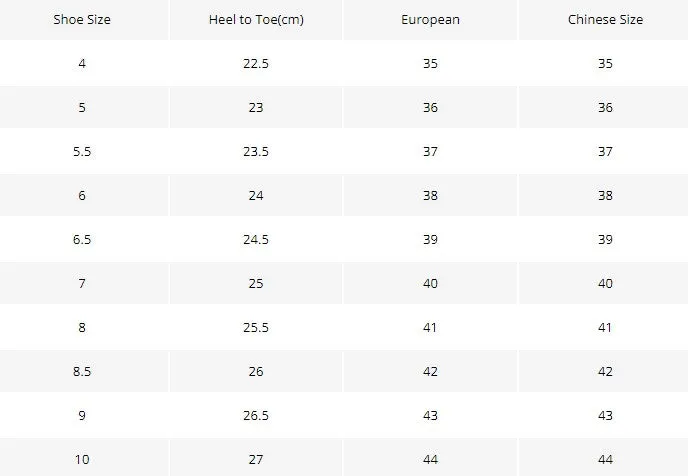Click the European column header
Screen dimensions: 688x476
click(430, 20)
